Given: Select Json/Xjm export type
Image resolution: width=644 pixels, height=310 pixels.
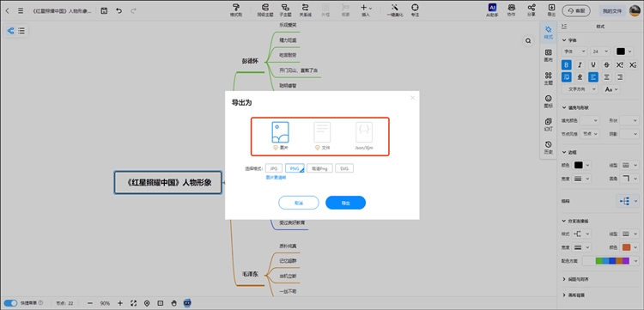Looking at the screenshot, I should [364, 137].
